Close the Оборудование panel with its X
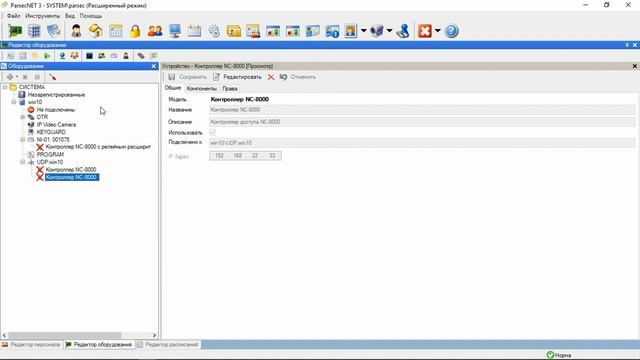 click(154, 66)
